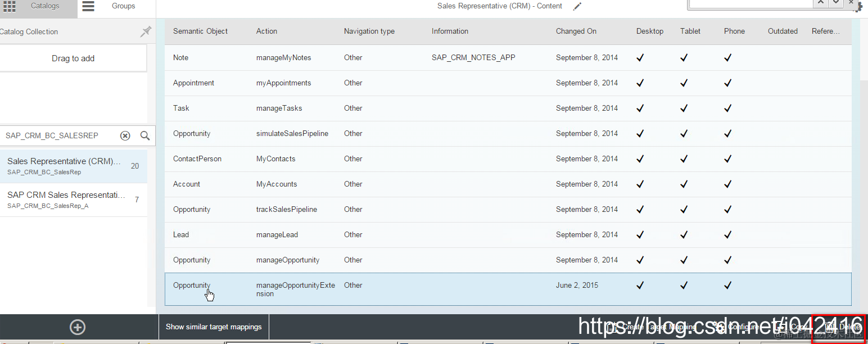Click the count 20 beside Sales Representative (CRM)
Image resolution: width=868 pixels, height=344 pixels.
[135, 166]
